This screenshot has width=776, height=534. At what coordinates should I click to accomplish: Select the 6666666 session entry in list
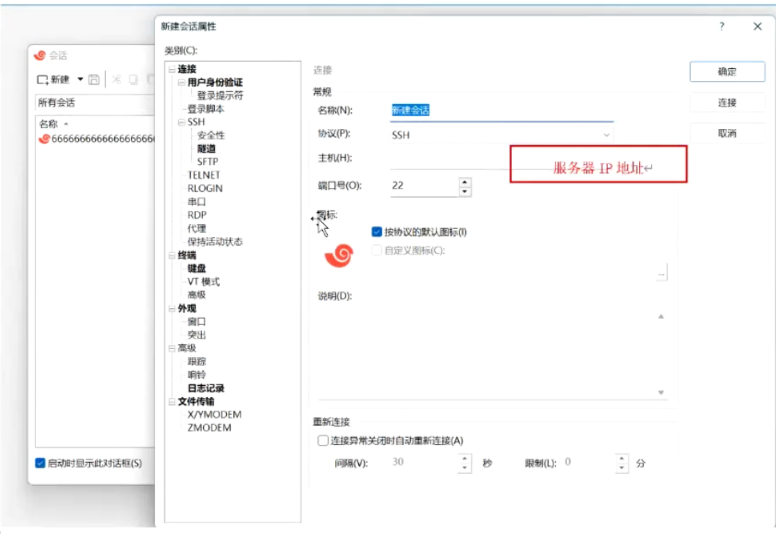(97, 139)
